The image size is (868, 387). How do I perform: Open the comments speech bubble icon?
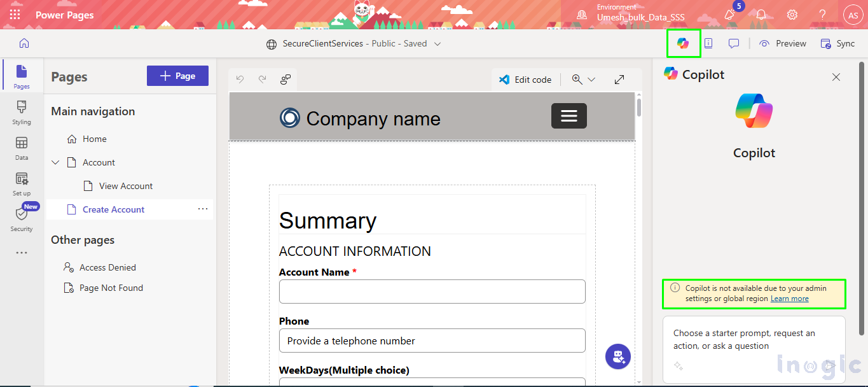(x=733, y=43)
